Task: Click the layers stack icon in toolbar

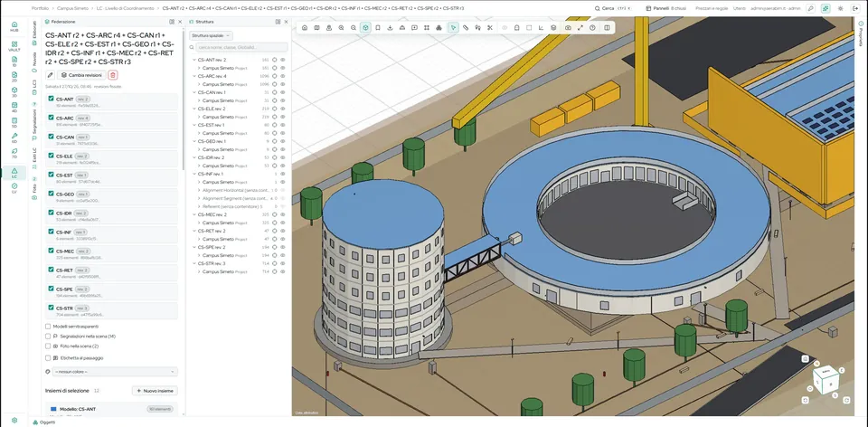Action: [x=553, y=28]
